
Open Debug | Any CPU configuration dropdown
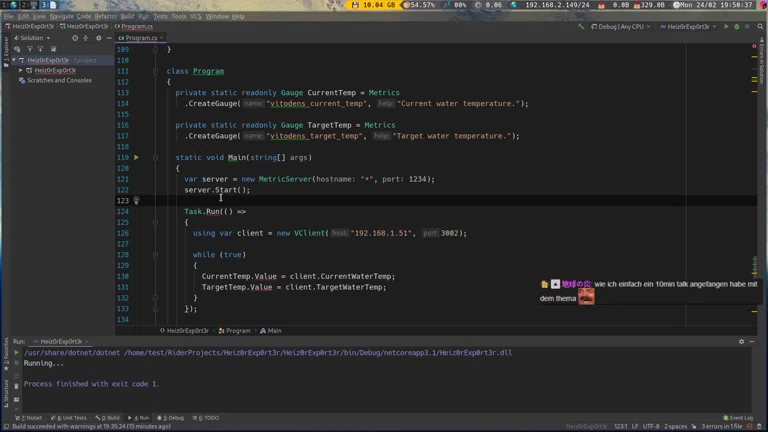621,26
